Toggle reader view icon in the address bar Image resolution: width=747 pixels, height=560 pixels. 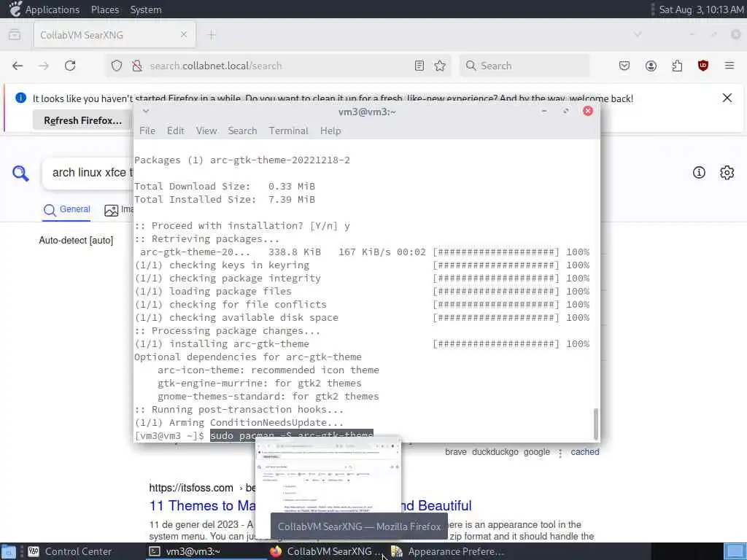click(419, 66)
